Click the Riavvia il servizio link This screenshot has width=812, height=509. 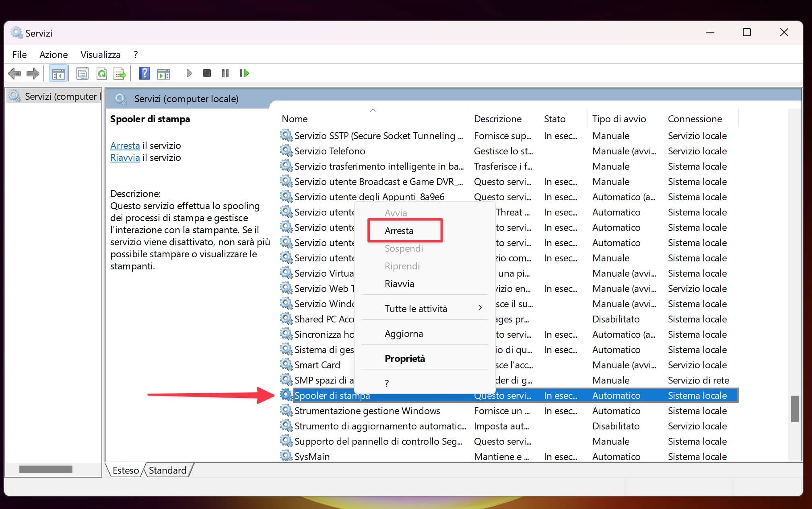125,158
